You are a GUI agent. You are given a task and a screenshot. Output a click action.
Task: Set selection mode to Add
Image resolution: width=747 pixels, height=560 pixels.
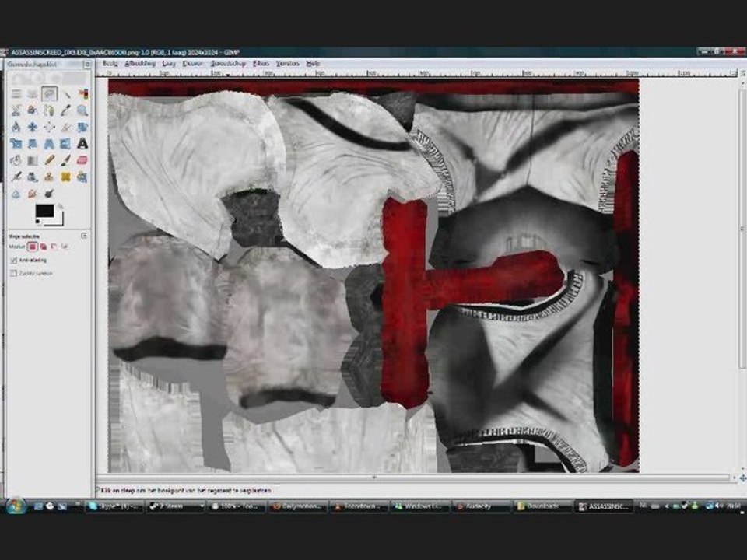tap(44, 247)
